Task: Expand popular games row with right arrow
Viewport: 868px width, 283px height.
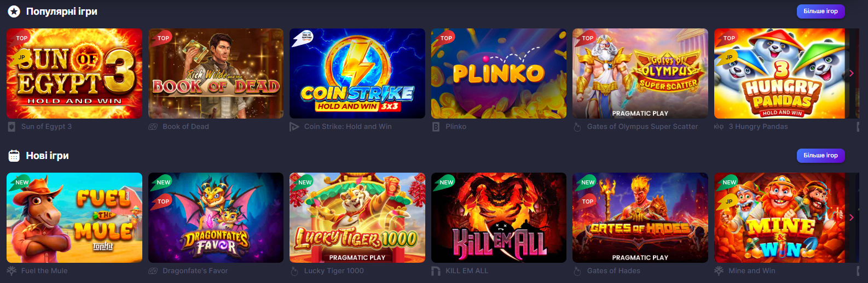Action: 851,73
